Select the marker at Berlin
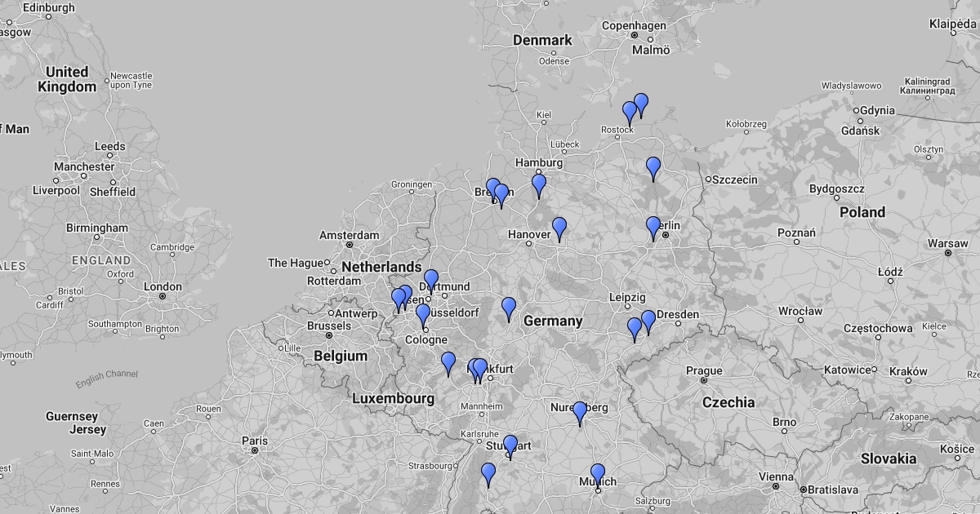The width and height of the screenshot is (980, 514). [x=653, y=227]
